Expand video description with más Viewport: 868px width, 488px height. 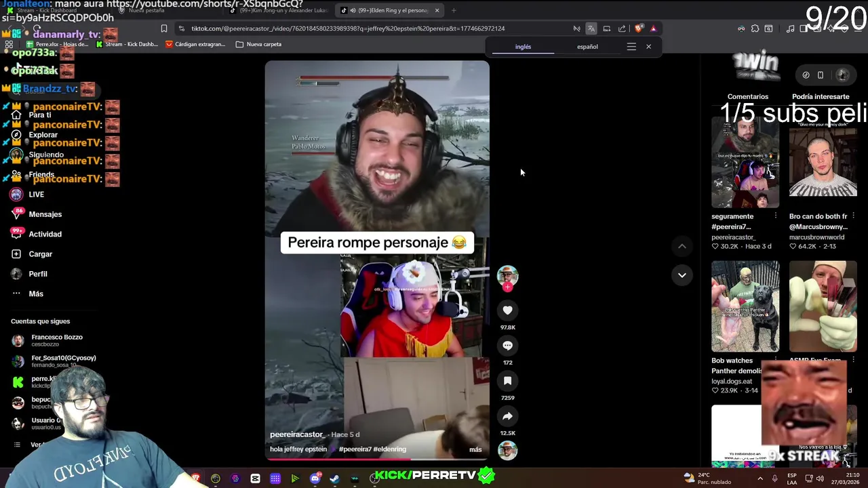(475, 449)
